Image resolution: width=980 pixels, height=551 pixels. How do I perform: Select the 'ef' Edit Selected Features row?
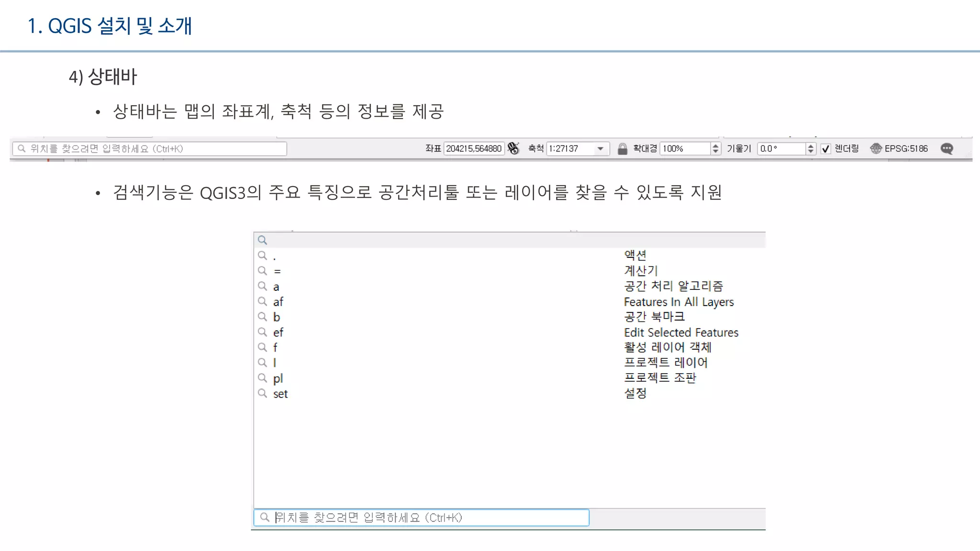[x=510, y=332]
